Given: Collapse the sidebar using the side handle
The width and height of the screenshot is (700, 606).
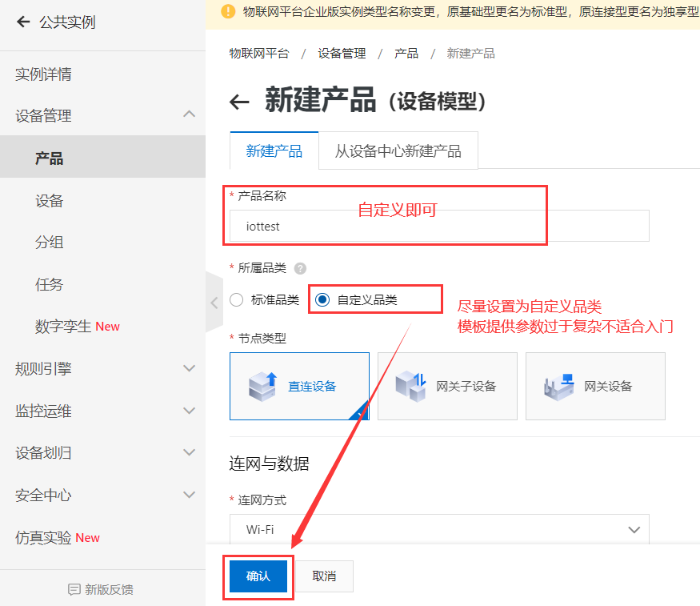Looking at the screenshot, I should (214, 303).
